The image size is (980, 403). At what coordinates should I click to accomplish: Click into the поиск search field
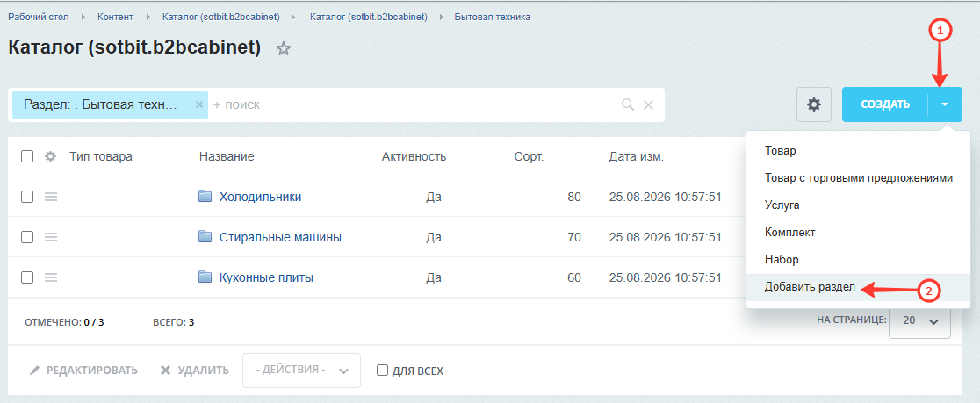tap(413, 104)
